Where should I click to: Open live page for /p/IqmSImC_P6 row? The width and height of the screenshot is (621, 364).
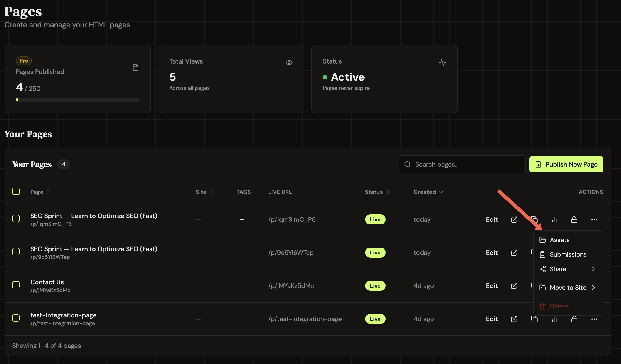click(x=514, y=219)
